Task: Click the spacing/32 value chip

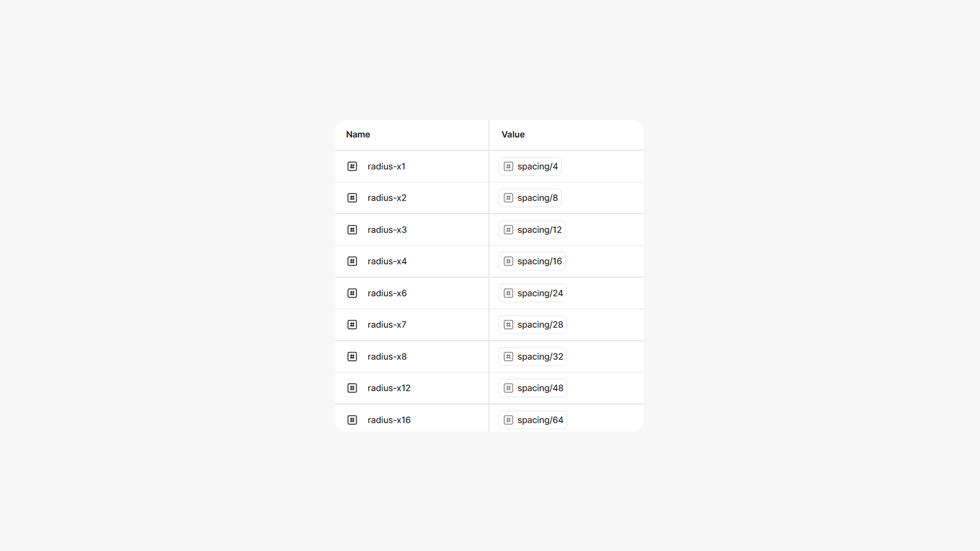Action: 533,357
